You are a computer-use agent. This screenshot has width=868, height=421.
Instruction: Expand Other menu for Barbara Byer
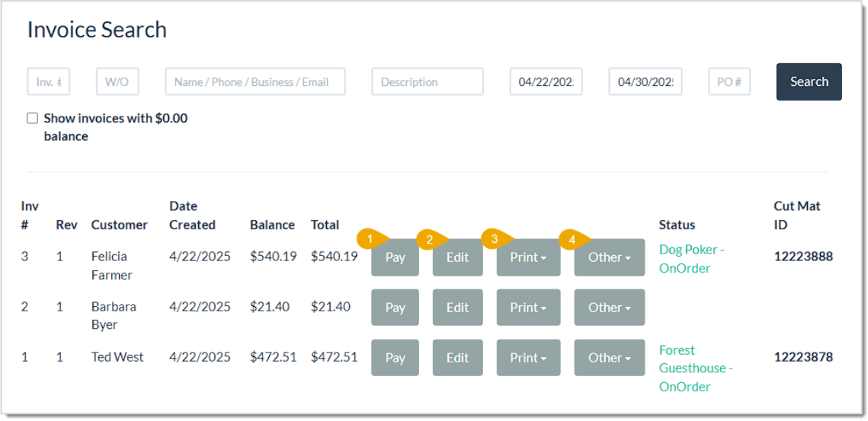(x=610, y=308)
